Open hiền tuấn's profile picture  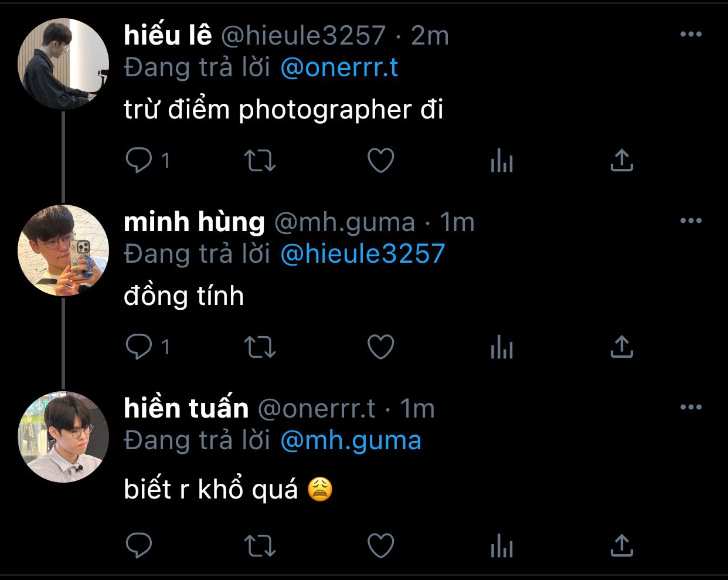(63, 437)
